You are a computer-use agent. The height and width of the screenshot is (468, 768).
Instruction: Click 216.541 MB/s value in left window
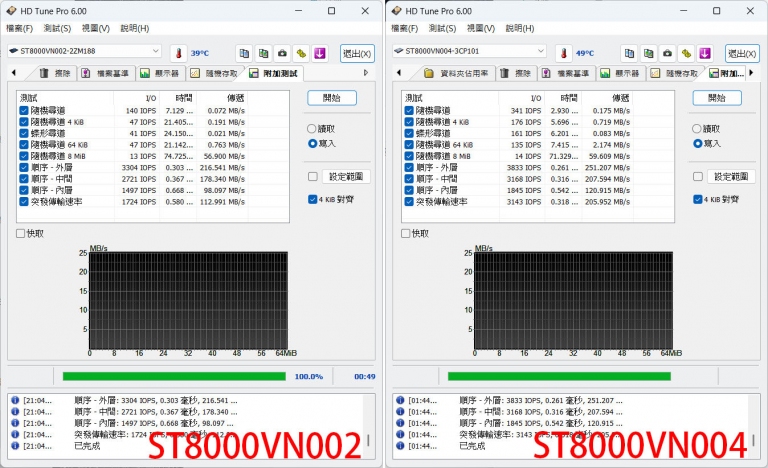(222, 168)
